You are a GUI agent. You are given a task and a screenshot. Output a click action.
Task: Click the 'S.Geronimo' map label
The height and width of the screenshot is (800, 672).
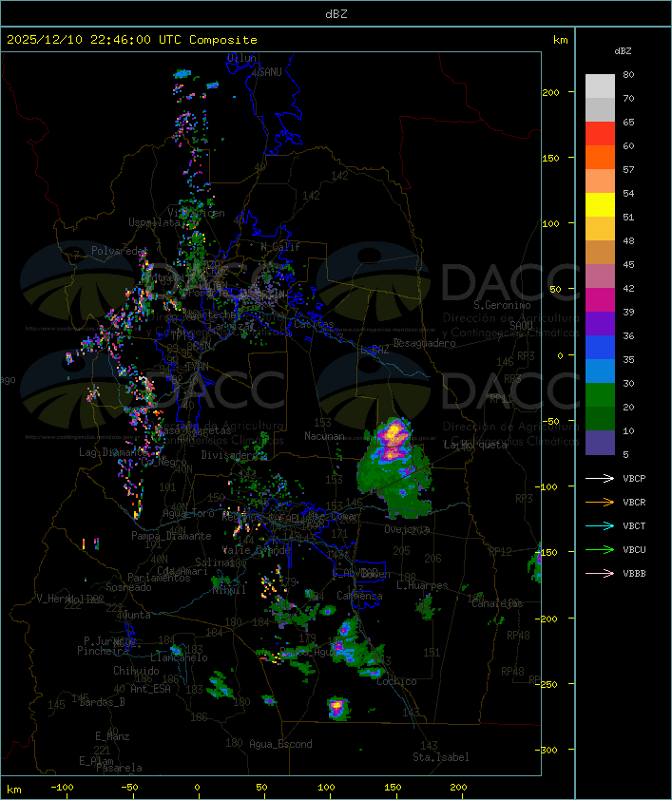click(x=502, y=305)
